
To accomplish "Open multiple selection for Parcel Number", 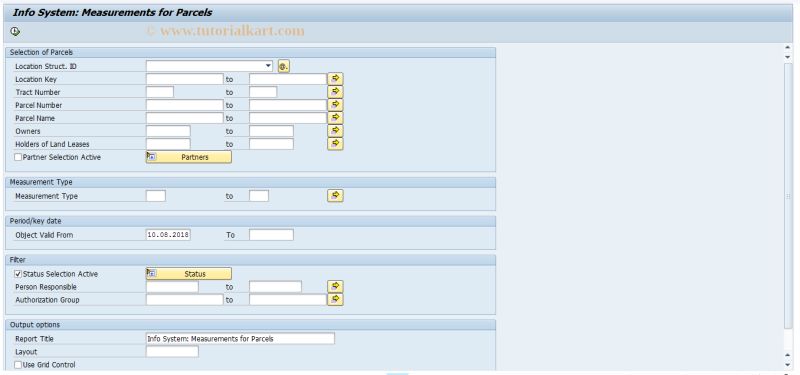I will click(x=335, y=105).
